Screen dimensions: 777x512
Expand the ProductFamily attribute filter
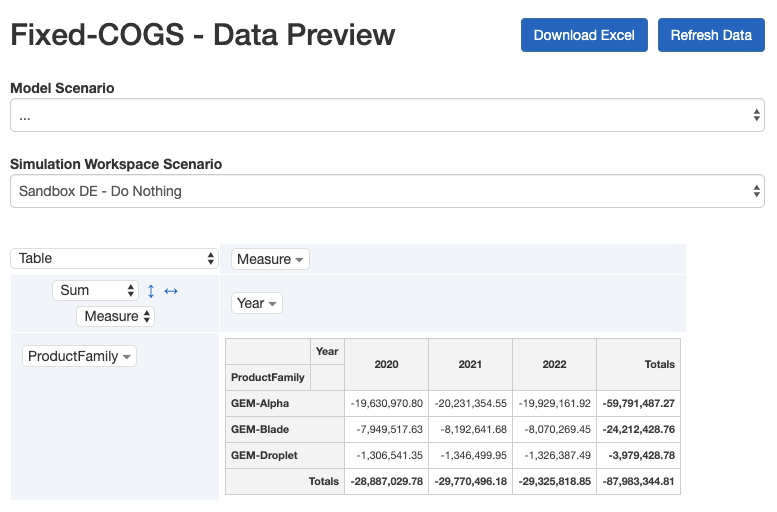pyautogui.click(x=79, y=357)
